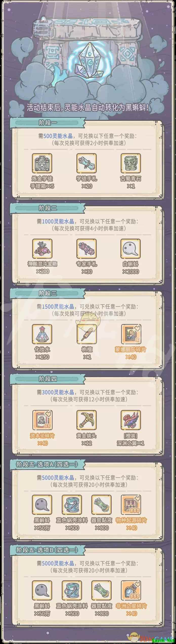The height and width of the screenshot is (644, 176).
Task: Open the 阶段四 stage header tab
Action: click(48, 379)
